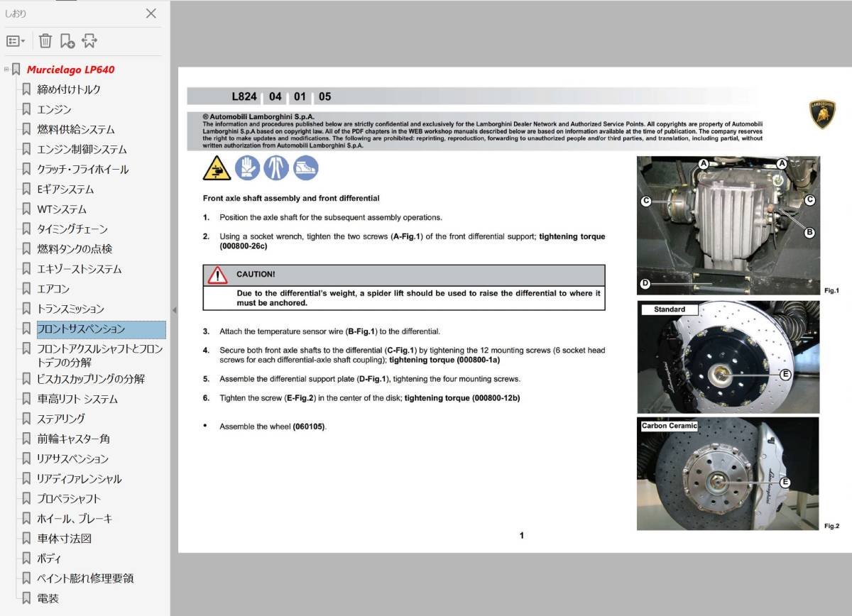Collapse the bookmarks pane with the divider arrow
This screenshot has width=852, height=616.
pos(174,310)
